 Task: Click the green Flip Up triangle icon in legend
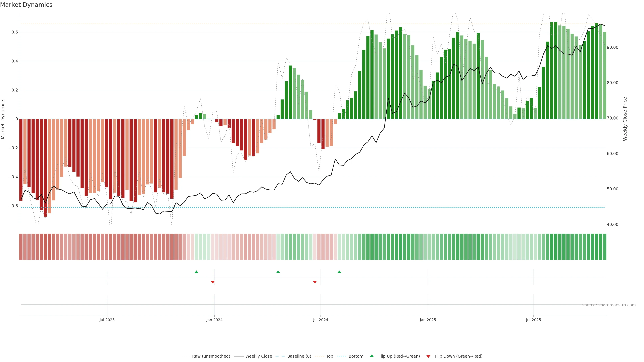click(372, 356)
